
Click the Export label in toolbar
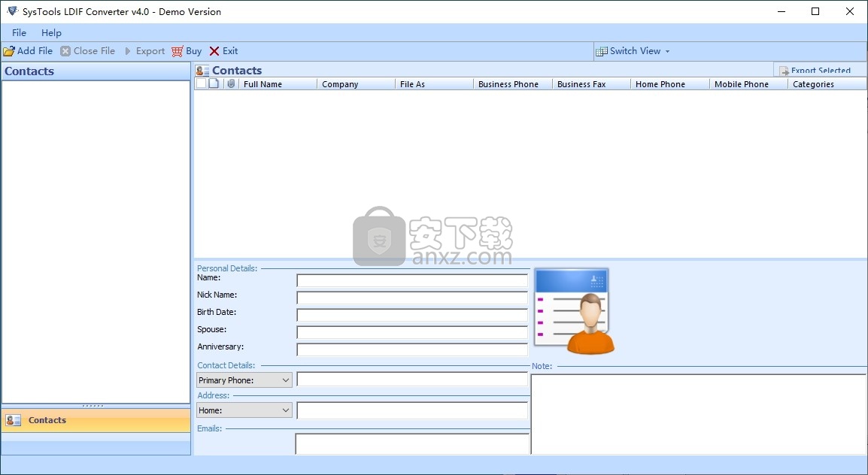[x=150, y=51]
